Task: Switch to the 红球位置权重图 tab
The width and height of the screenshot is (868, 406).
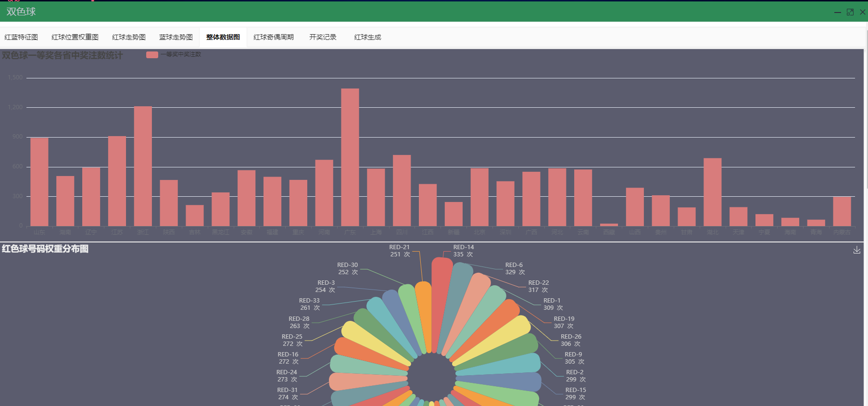Action: click(x=75, y=37)
